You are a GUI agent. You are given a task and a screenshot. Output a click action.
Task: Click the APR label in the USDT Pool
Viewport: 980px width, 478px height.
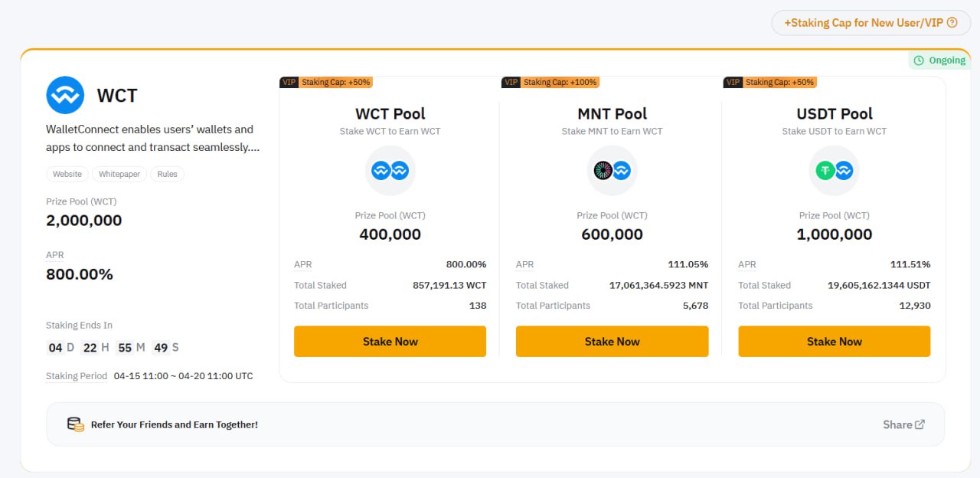[x=747, y=264]
